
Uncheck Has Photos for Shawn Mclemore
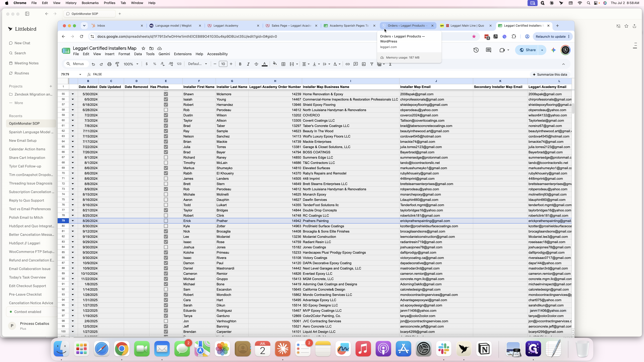click(x=166, y=94)
